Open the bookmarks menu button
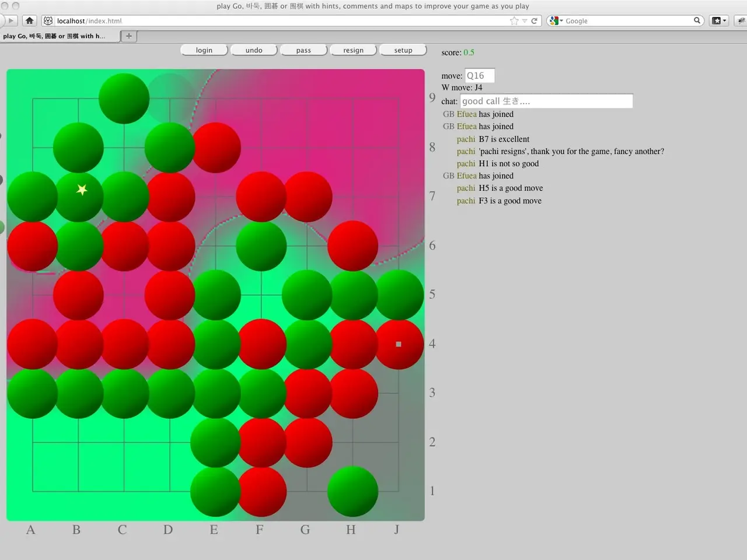 [719, 20]
